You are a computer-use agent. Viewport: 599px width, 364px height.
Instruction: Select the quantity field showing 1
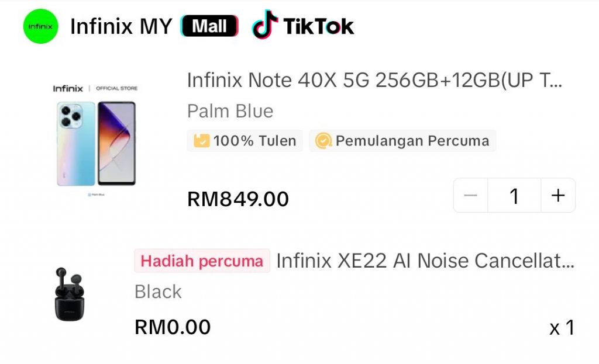(514, 195)
